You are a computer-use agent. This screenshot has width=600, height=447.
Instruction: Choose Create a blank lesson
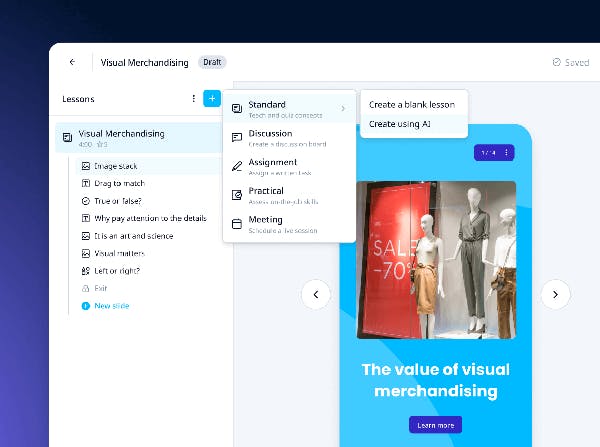click(412, 104)
